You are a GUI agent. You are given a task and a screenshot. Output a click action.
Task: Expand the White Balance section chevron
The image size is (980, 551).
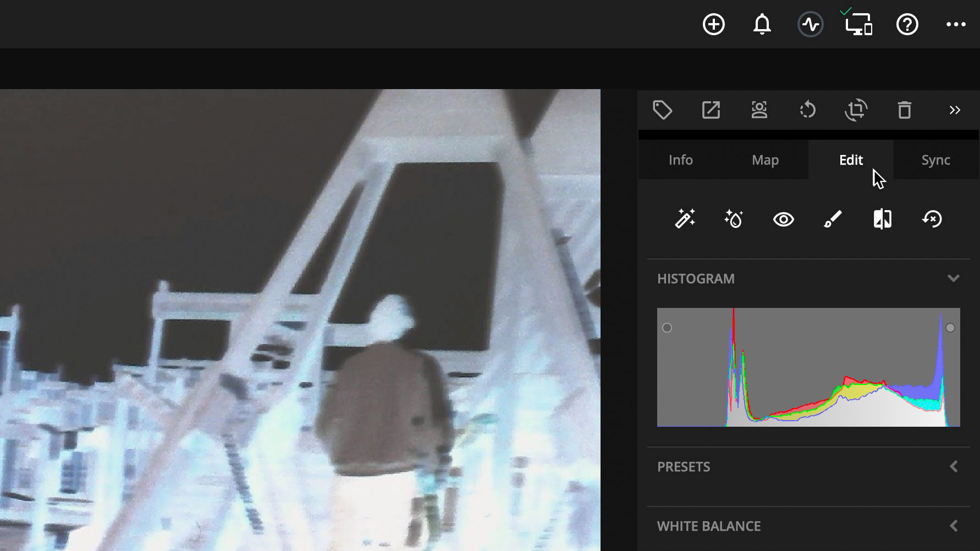(954, 526)
